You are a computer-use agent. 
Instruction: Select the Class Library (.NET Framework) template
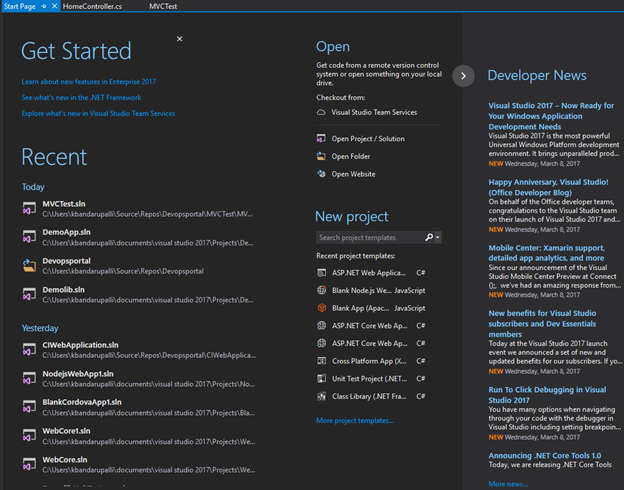tap(371, 396)
